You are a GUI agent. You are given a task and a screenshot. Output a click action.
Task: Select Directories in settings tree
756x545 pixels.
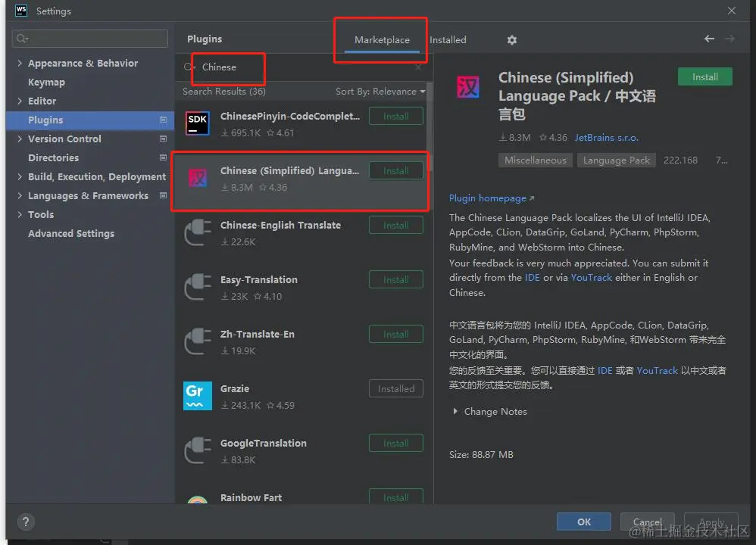point(53,157)
